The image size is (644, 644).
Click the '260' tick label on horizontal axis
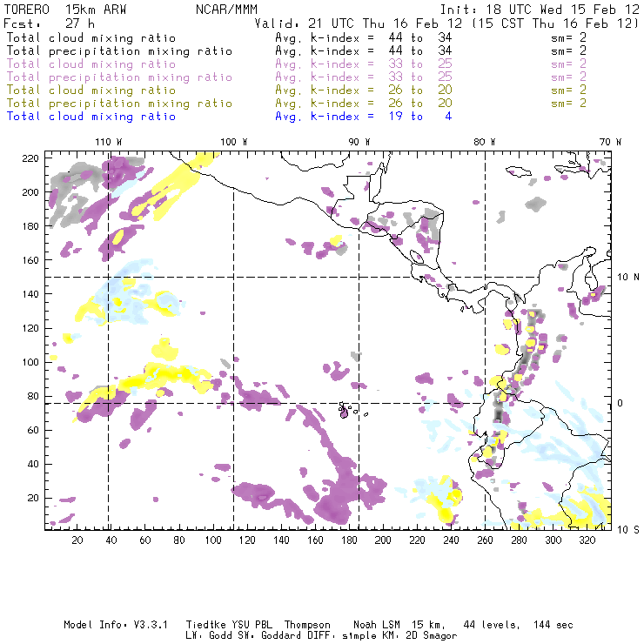(485, 540)
